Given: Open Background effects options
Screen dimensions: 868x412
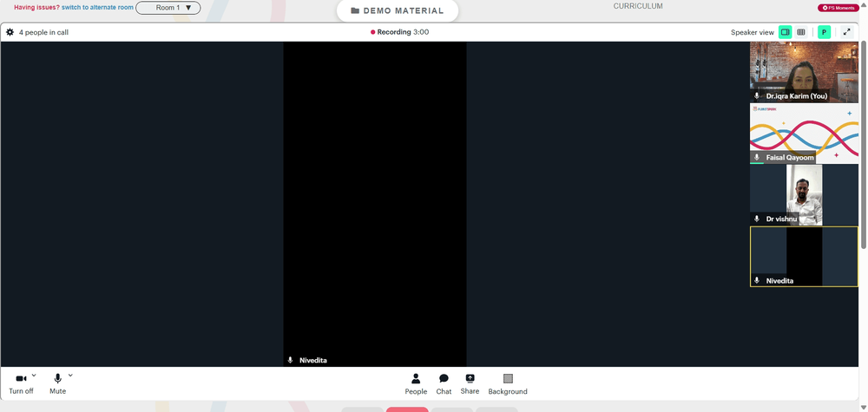Looking at the screenshot, I should click(x=508, y=384).
